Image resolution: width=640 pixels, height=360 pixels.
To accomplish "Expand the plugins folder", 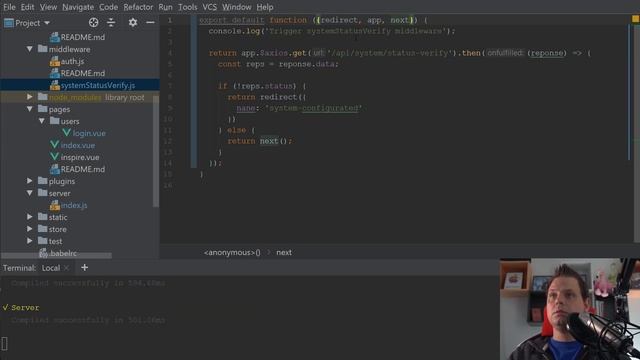I will 29,181.
